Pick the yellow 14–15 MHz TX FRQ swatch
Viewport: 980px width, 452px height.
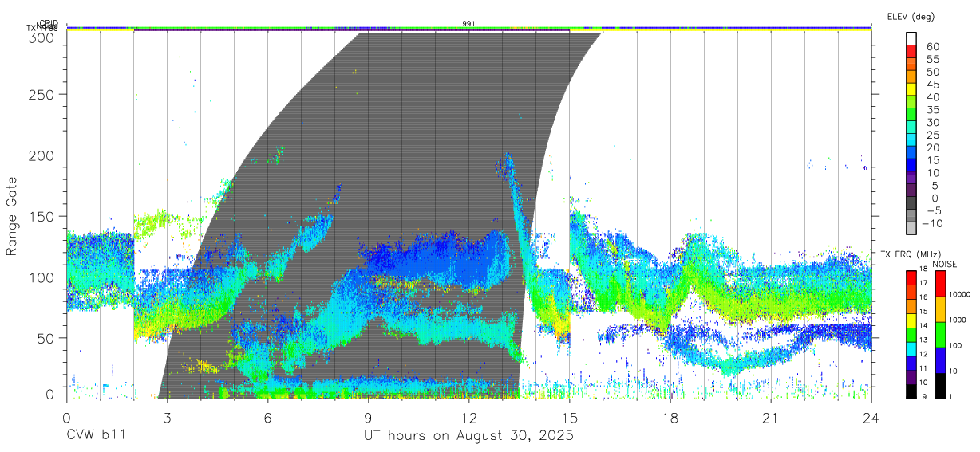[x=911, y=319]
